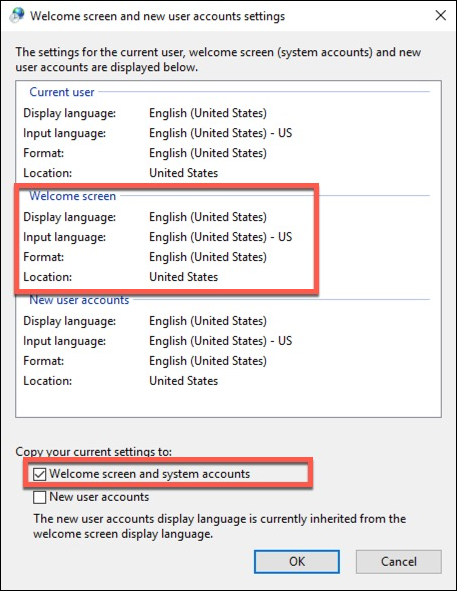
Task: Click the 'Copy your current settings to' label
Action: [x=94, y=452]
